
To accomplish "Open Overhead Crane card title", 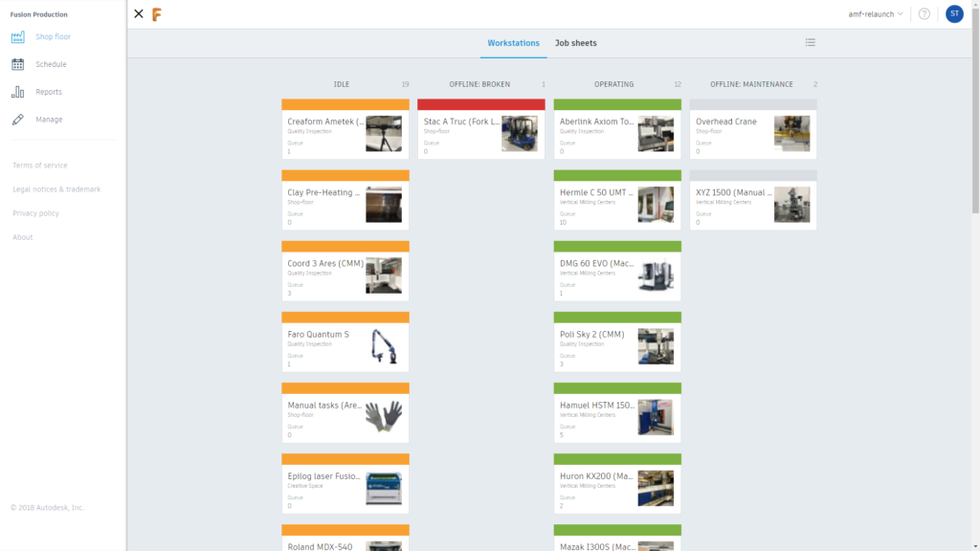I will pyautogui.click(x=726, y=121).
